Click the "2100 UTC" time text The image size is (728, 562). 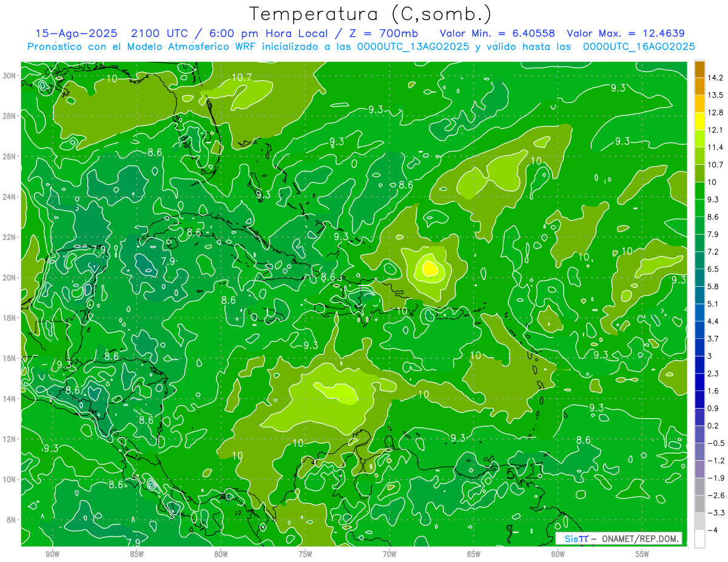(x=160, y=33)
